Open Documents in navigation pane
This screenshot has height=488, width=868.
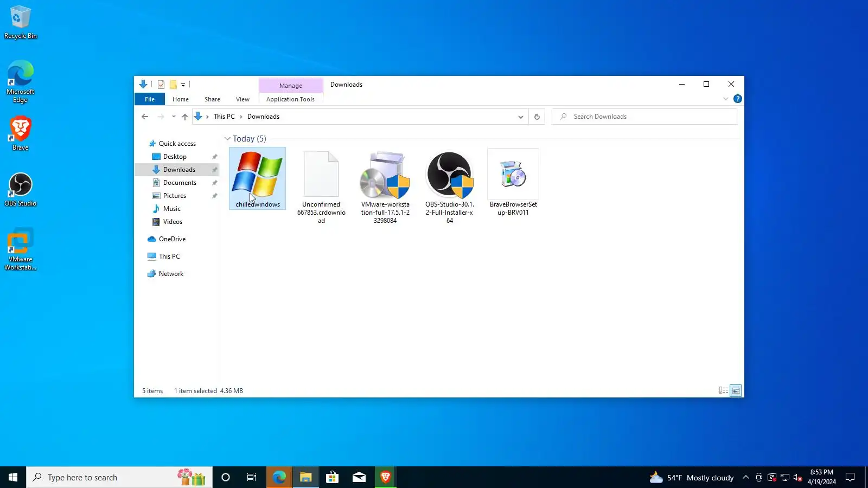180,183
